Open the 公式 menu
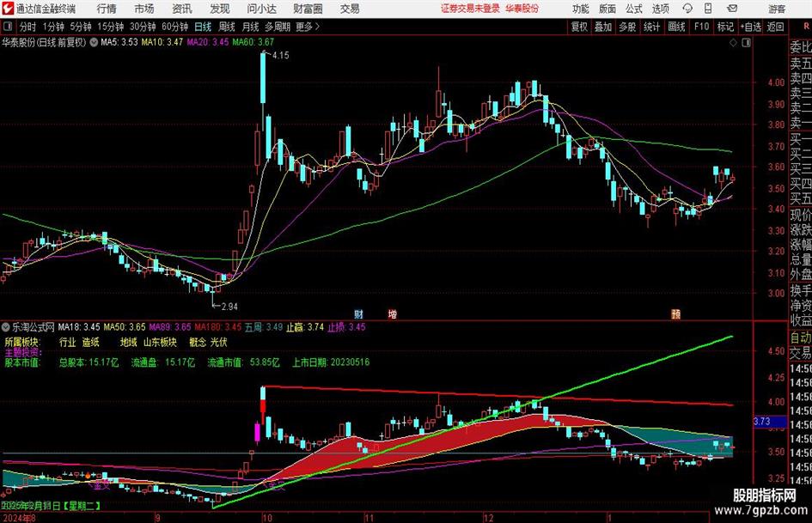This screenshot has height=523, width=812. [x=633, y=9]
